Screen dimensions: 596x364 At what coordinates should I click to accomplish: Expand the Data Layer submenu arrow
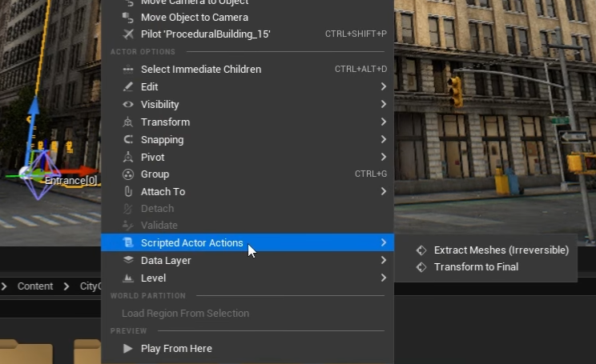coord(384,261)
